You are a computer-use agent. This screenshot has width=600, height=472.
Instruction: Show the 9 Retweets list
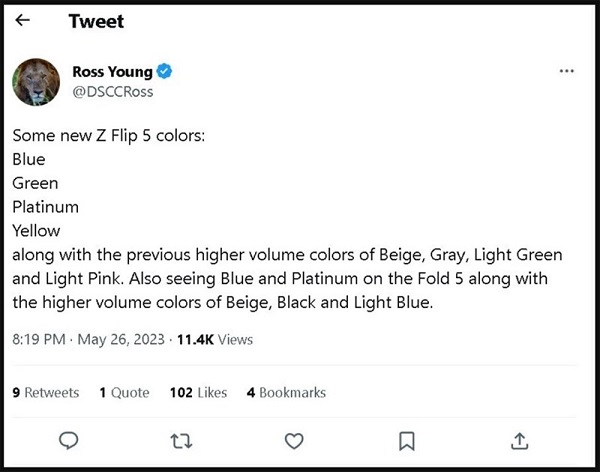(x=45, y=392)
